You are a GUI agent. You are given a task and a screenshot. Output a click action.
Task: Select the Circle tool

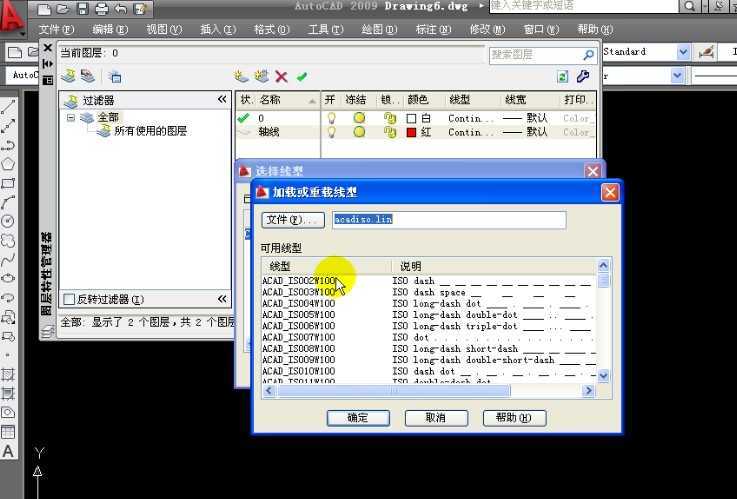point(8,221)
